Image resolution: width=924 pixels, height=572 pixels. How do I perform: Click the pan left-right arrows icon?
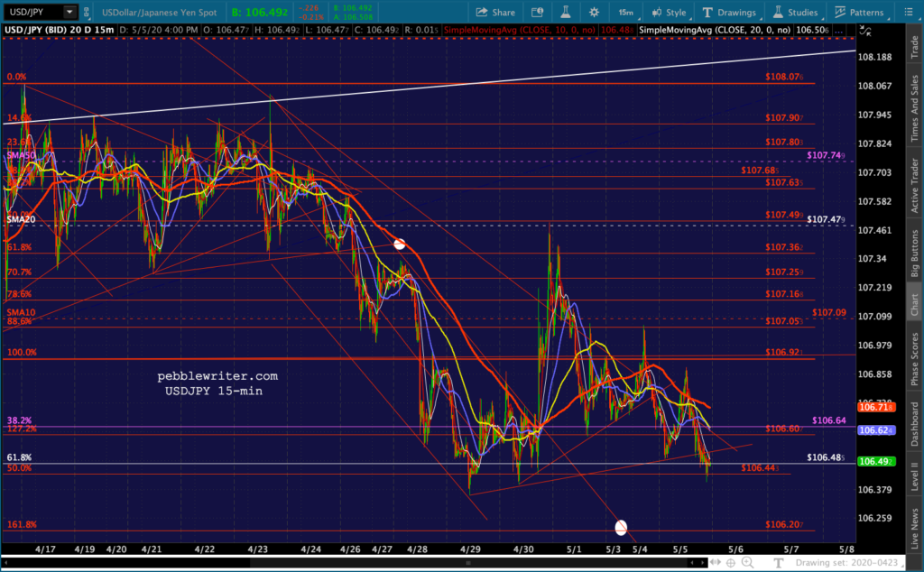coord(713,563)
